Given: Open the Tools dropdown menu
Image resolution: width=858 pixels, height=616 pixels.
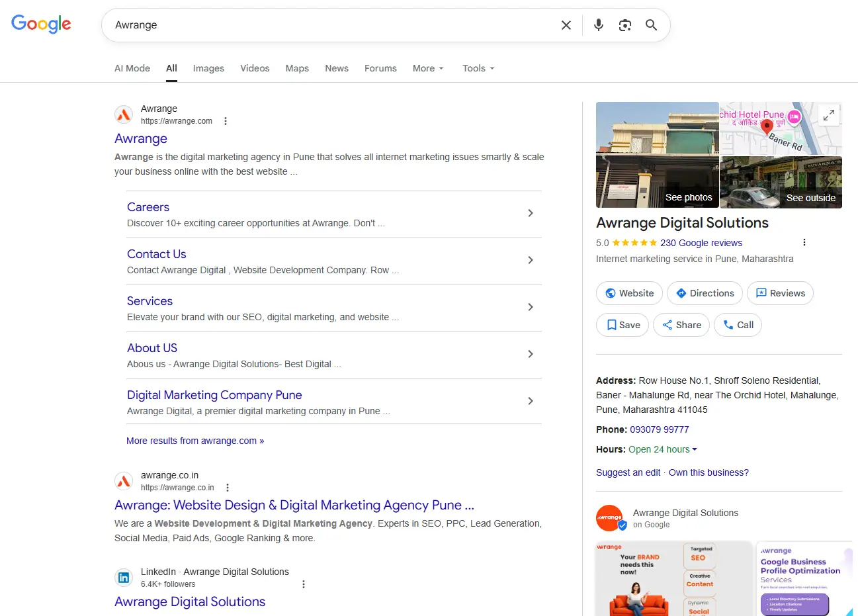Looking at the screenshot, I should 478,68.
